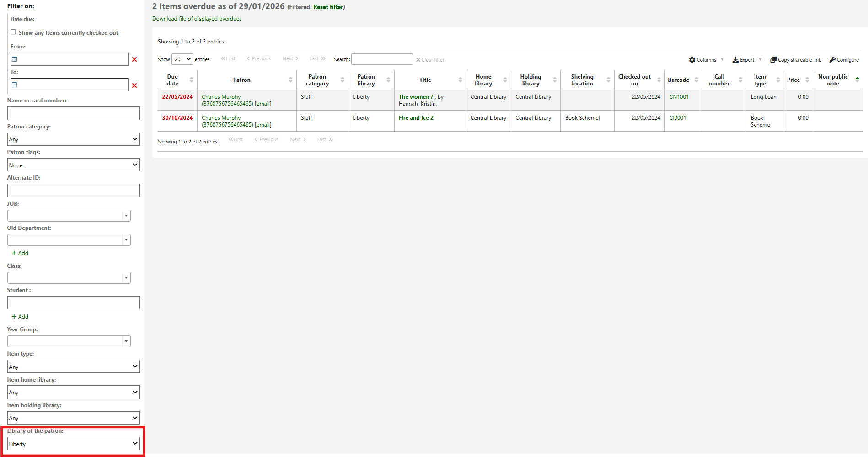Click plus icon to add Old Department
The width and height of the screenshot is (868, 457).
[x=14, y=253]
